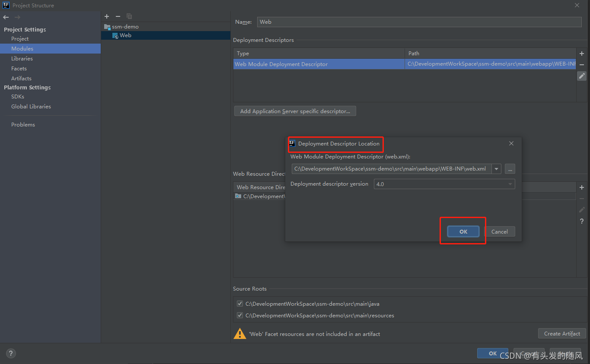
Task: Click Cancel in Deployment Descriptor dialog
Action: (x=500, y=232)
